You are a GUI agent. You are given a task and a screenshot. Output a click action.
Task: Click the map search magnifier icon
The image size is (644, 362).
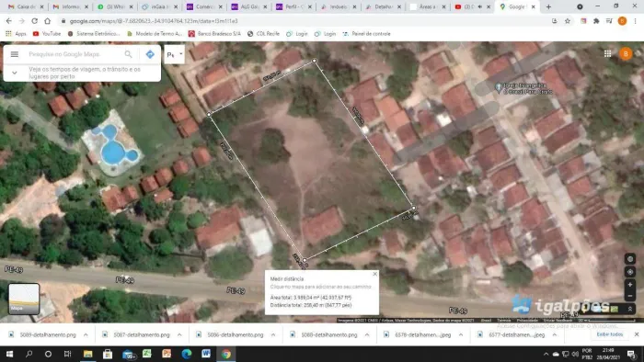(x=128, y=54)
